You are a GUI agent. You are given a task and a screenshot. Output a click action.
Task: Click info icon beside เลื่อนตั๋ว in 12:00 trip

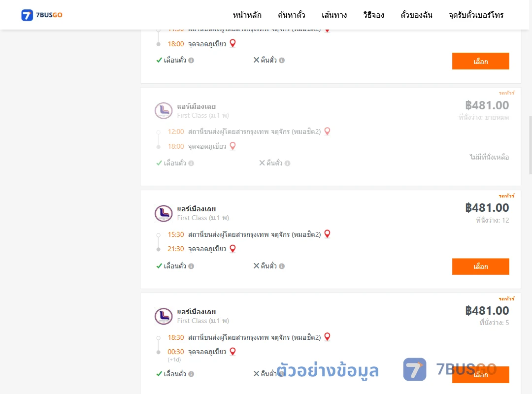pyautogui.click(x=191, y=163)
